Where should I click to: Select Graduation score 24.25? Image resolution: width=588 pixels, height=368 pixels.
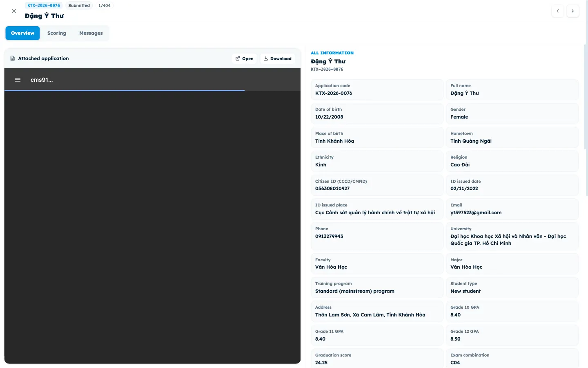click(x=321, y=363)
